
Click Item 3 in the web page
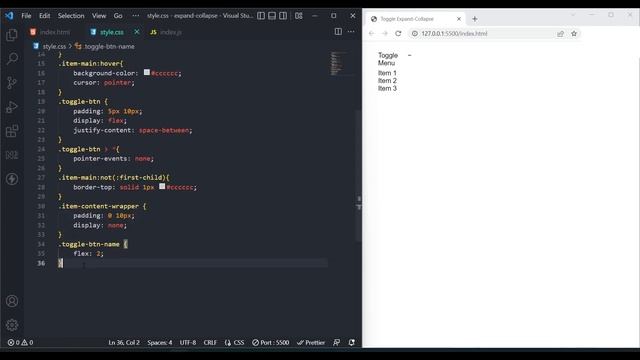387,89
